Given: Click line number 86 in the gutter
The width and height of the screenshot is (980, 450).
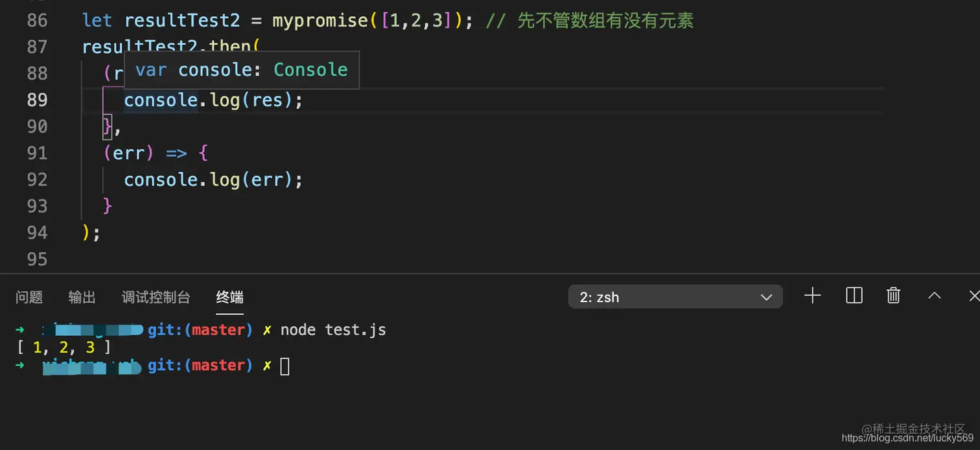Looking at the screenshot, I should 38,20.
